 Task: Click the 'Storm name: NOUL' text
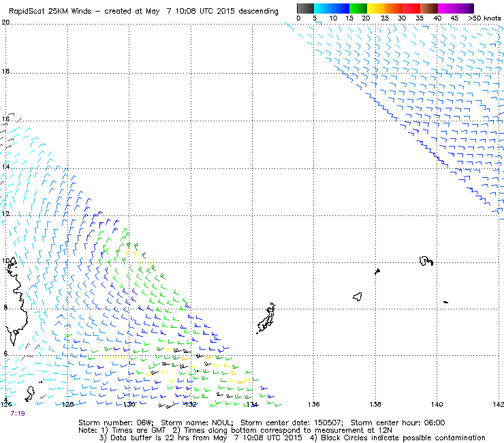pos(197,423)
